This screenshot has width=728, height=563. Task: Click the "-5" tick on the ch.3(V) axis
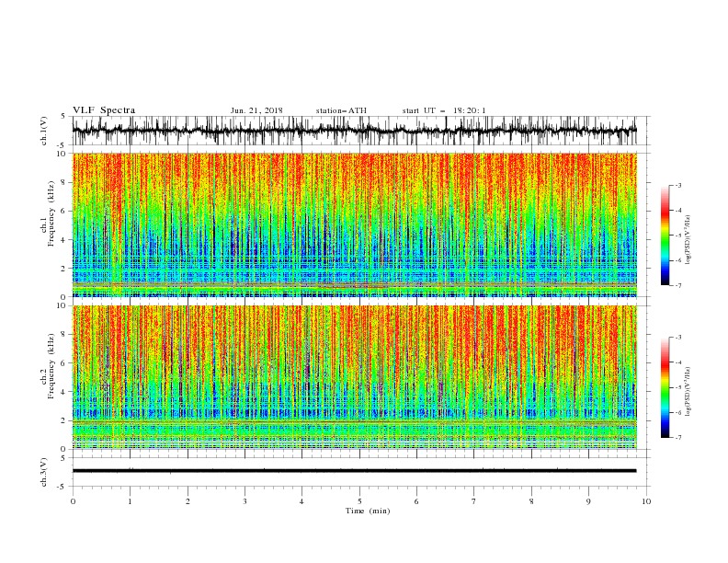(x=63, y=487)
